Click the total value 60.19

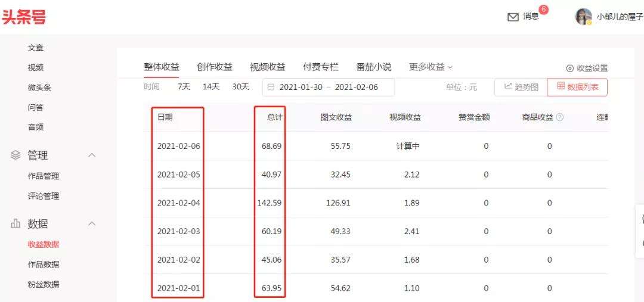point(271,232)
